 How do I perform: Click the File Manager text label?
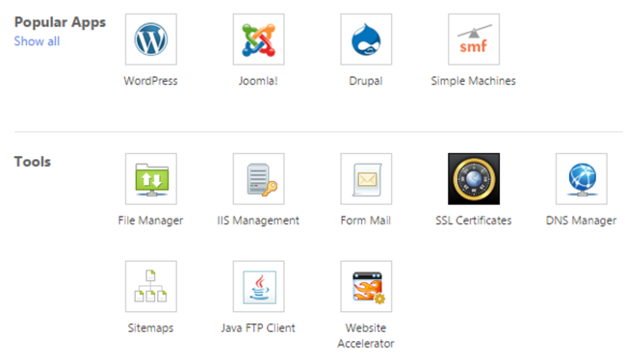coord(150,221)
